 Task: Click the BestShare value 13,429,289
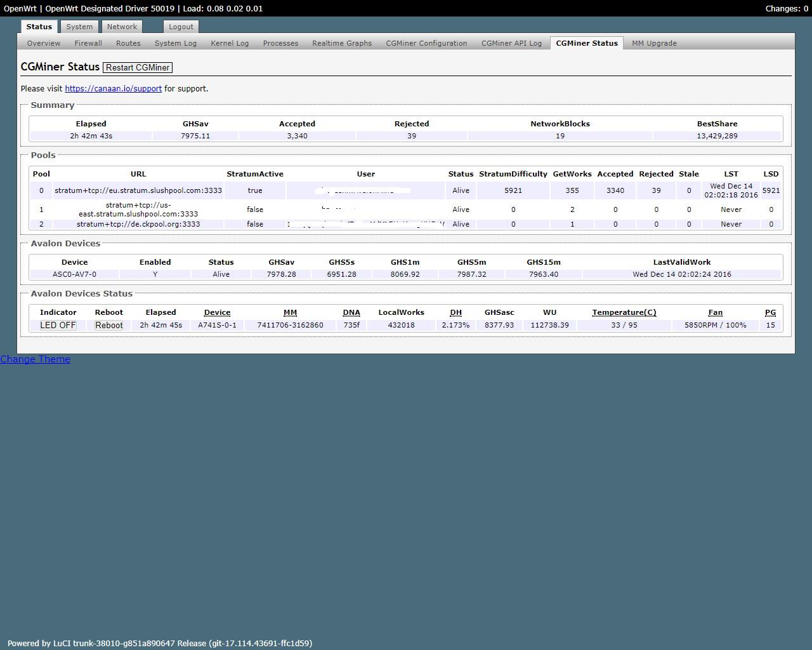(717, 136)
